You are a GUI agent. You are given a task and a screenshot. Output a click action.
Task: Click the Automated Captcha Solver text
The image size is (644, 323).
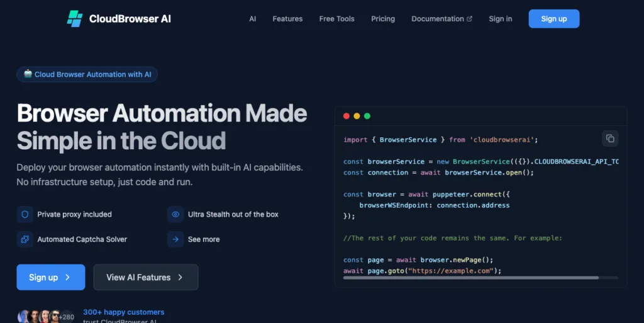(82, 239)
